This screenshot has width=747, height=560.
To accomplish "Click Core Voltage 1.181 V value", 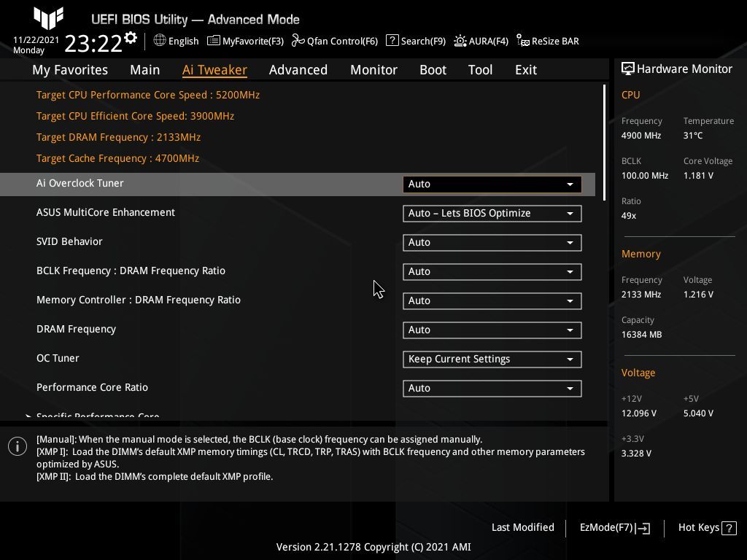I will 698,176.
